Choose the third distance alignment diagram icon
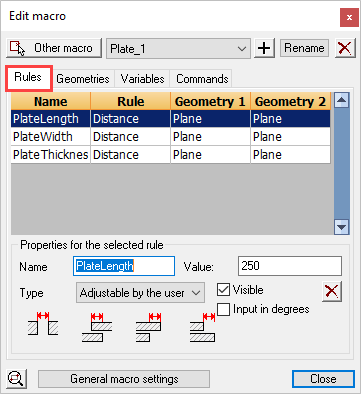The width and height of the screenshot is (361, 394). (148, 327)
